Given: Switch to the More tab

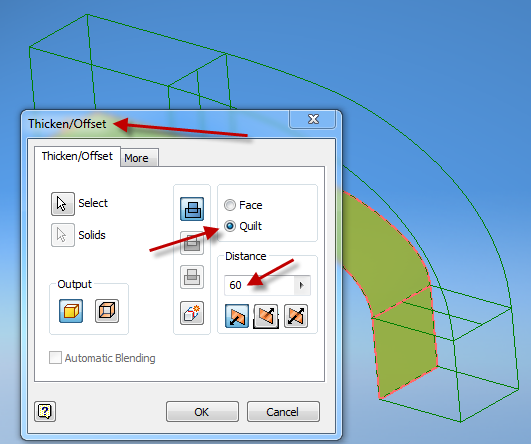Looking at the screenshot, I should [x=139, y=157].
